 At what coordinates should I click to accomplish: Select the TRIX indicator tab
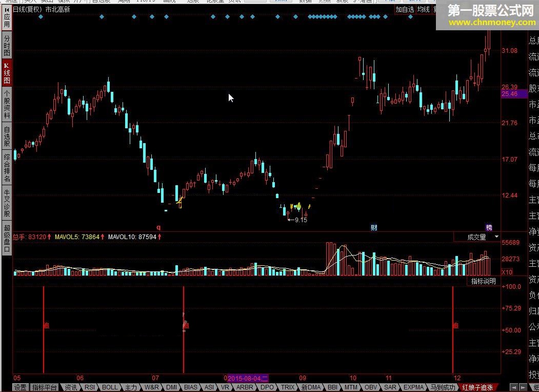point(288,387)
